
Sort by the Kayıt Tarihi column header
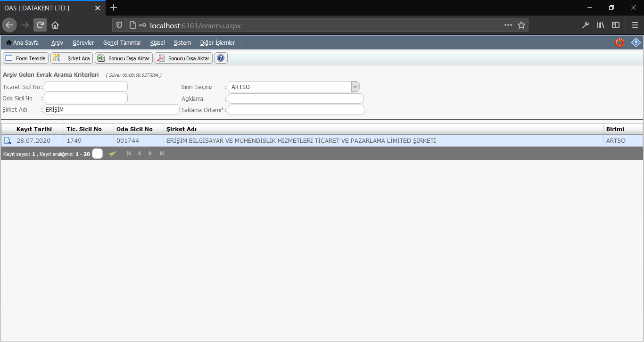(34, 129)
